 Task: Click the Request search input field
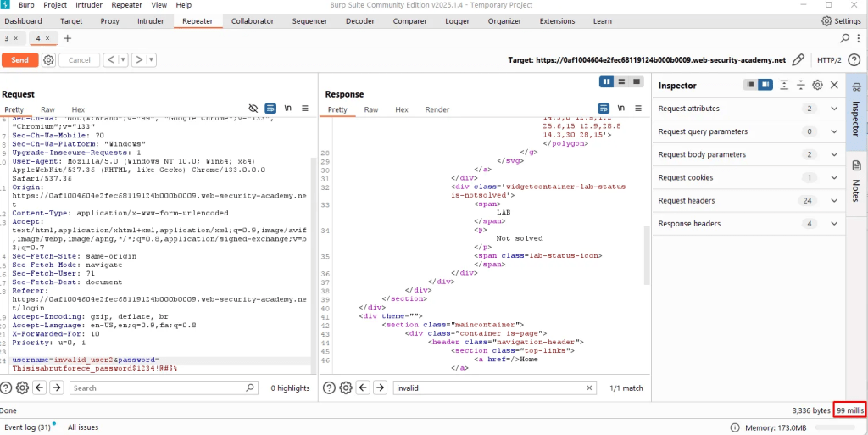pos(163,388)
